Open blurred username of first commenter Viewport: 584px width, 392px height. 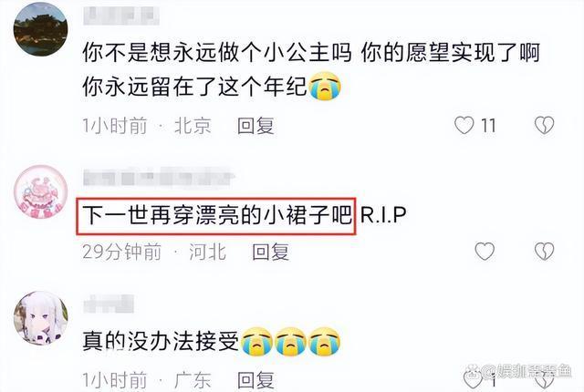121,15
